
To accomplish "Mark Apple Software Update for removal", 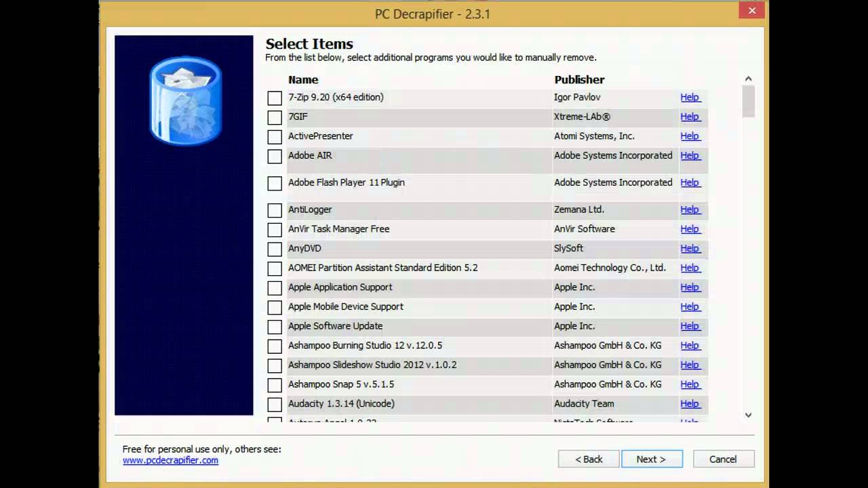I will pyautogui.click(x=275, y=327).
